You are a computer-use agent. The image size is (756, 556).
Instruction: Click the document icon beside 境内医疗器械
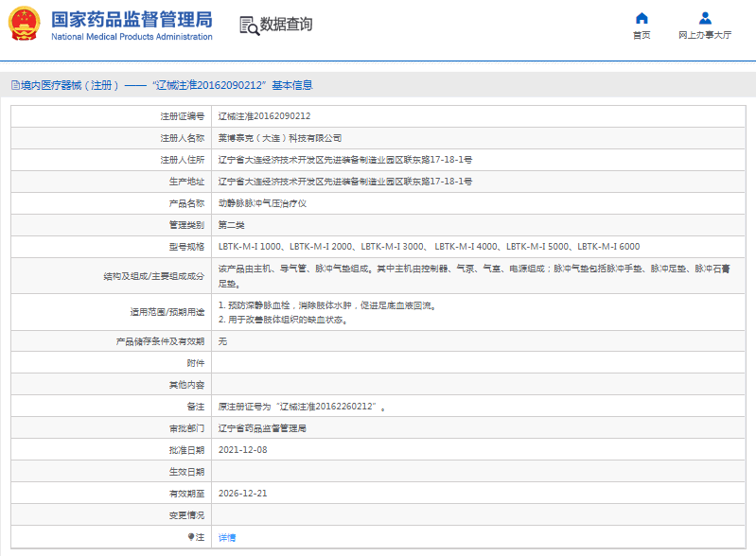(x=15, y=85)
